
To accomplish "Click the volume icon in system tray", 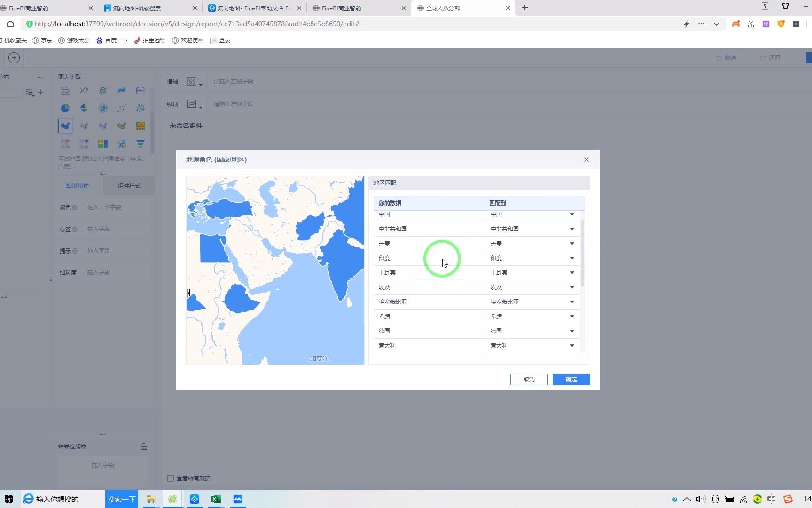I will coord(701,499).
